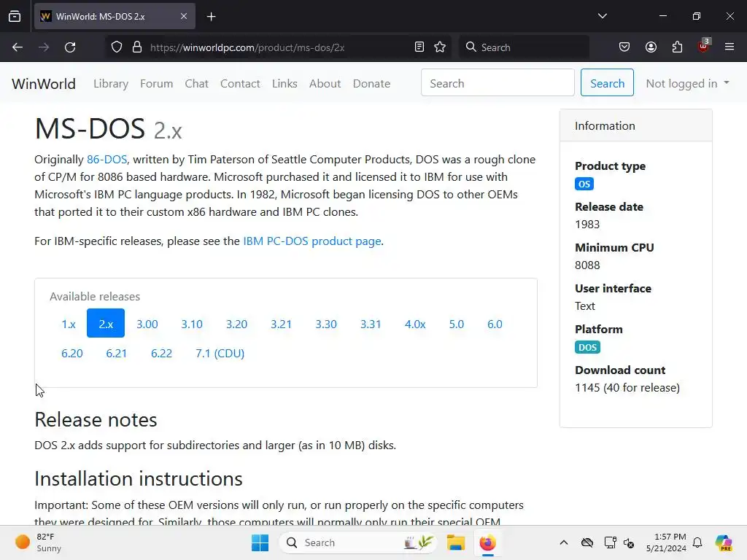The height and width of the screenshot is (560, 747).
Task: Expand the list all tabs chevron
Action: tap(603, 16)
